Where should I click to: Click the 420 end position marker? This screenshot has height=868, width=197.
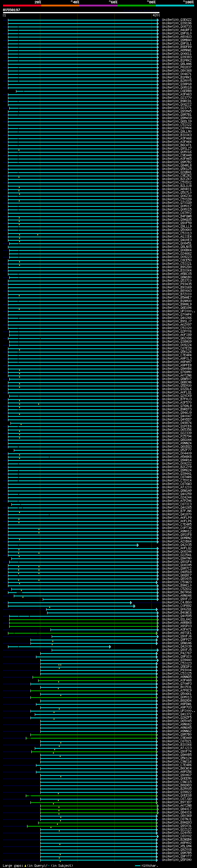(x=155, y=15)
